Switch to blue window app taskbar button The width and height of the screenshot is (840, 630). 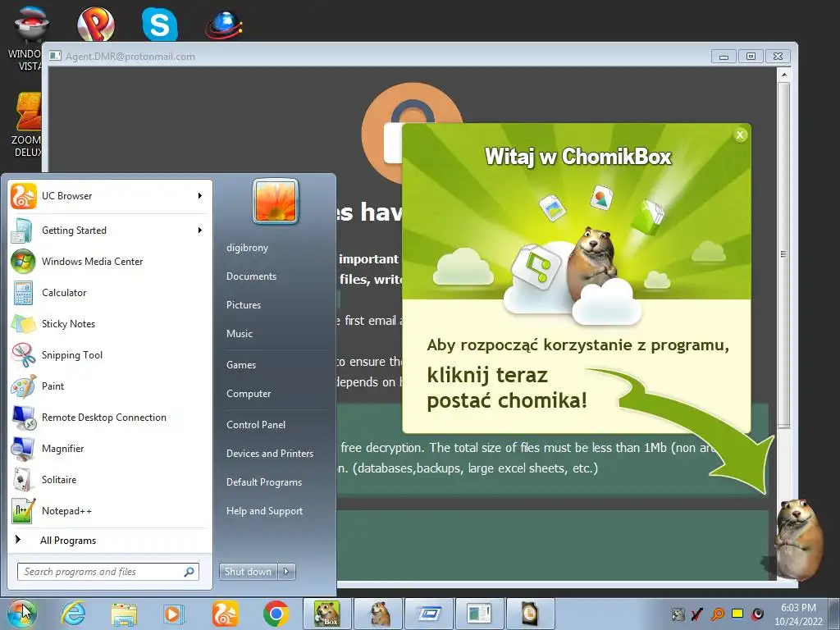[429, 614]
